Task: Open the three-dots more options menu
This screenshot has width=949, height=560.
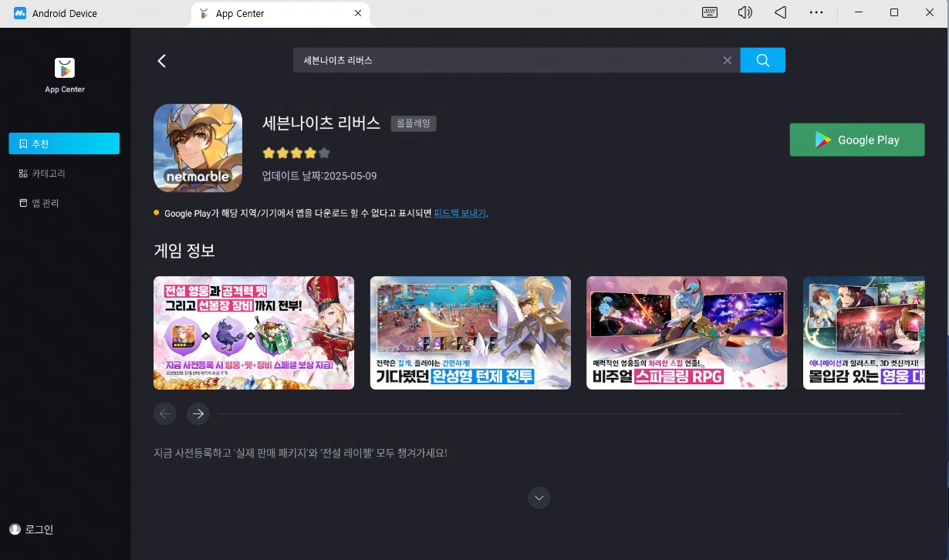Action: click(x=816, y=13)
